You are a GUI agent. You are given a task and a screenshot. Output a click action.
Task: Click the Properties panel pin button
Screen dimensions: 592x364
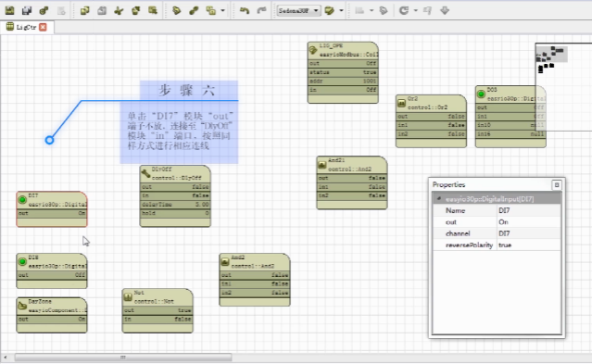click(x=557, y=184)
